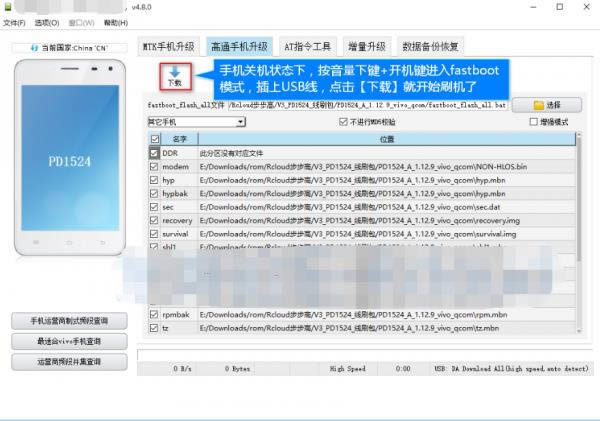Screen dimensions: 600x421
Task: Enable the 增强模式 checkbox
Action: pyautogui.click(x=533, y=122)
